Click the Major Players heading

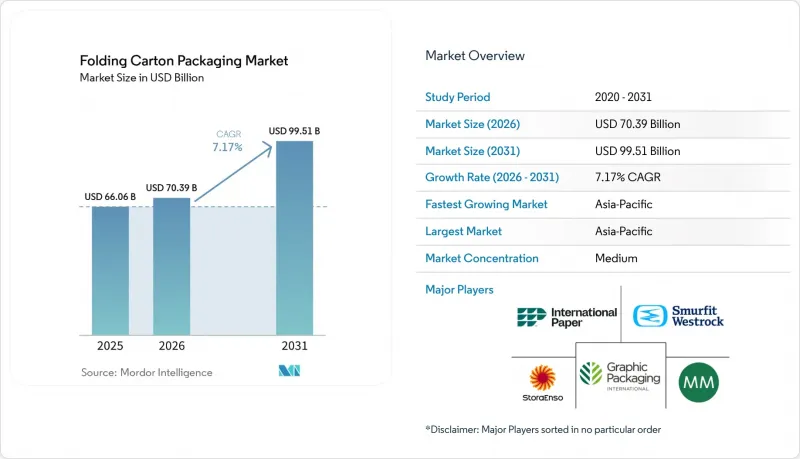click(459, 290)
